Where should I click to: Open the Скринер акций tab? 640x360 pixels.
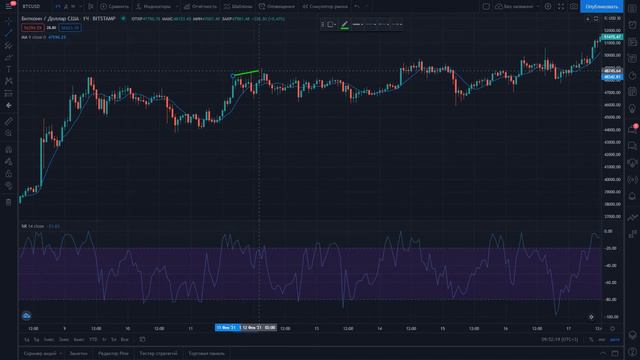click(x=40, y=353)
